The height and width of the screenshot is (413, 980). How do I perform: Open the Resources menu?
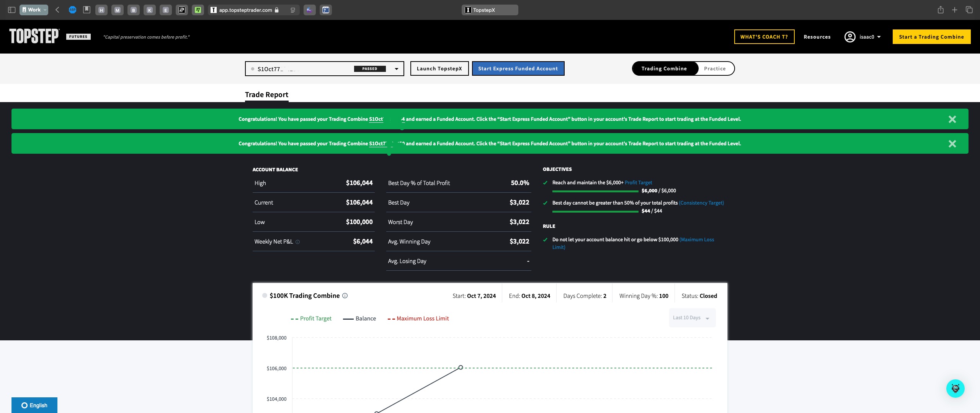(817, 37)
